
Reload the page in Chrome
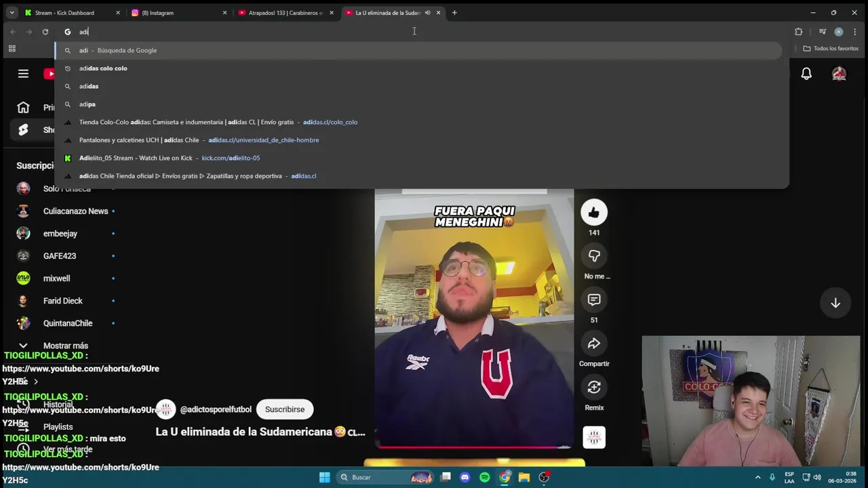click(x=45, y=32)
